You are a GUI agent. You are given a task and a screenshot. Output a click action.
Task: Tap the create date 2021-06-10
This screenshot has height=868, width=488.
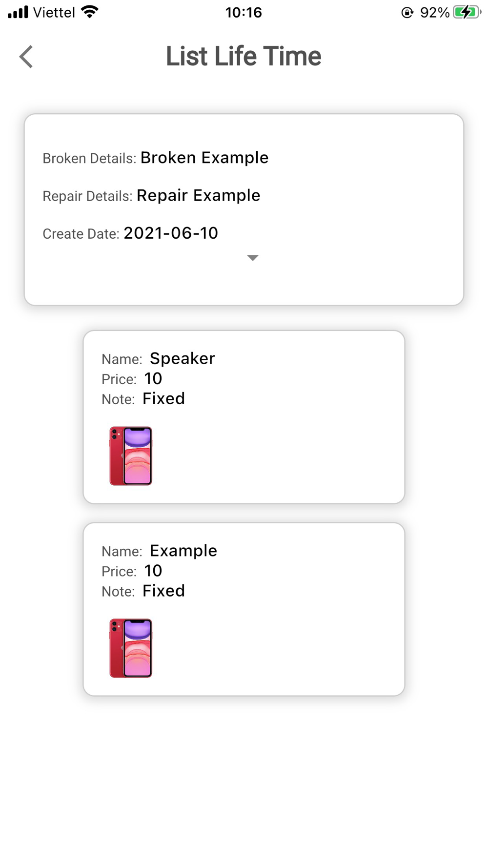point(171,233)
